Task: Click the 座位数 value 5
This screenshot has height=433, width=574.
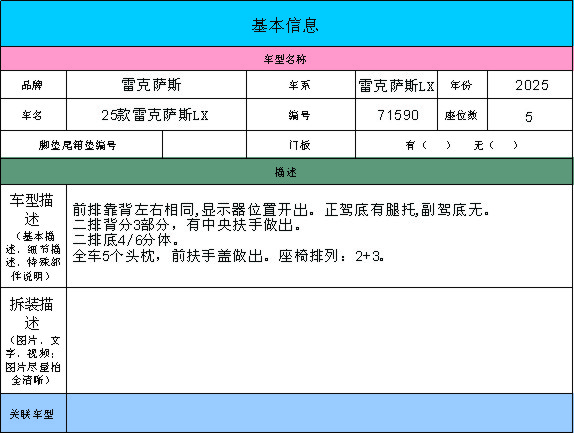Action: click(x=530, y=115)
